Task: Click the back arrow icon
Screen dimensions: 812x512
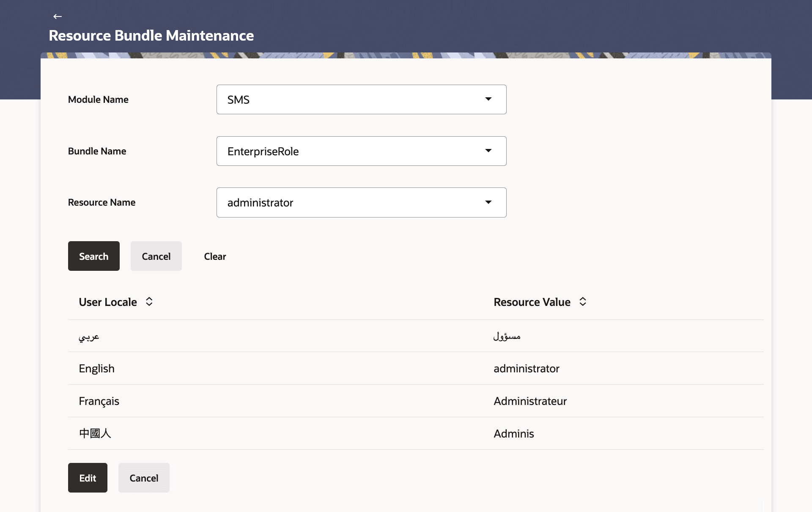Action: 58,17
